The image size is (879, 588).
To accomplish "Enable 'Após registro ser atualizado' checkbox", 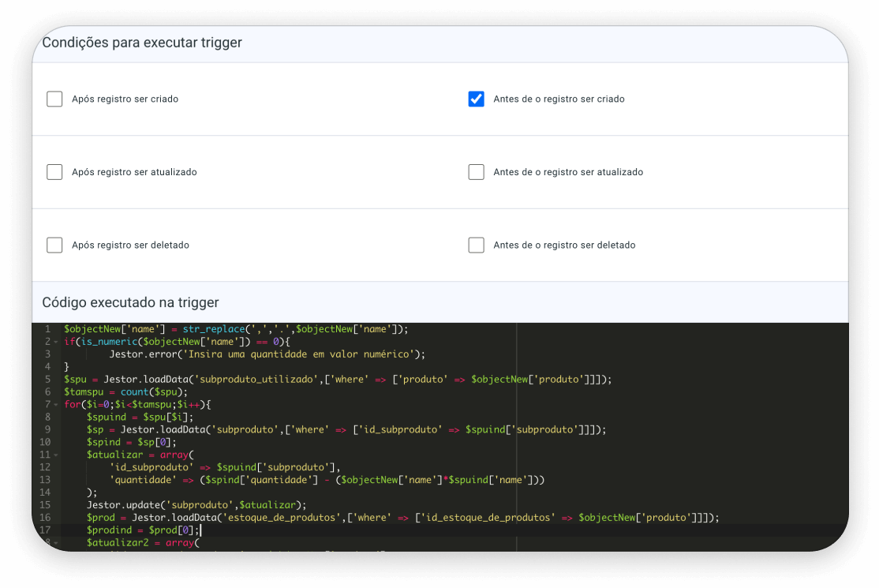I will pyautogui.click(x=54, y=172).
